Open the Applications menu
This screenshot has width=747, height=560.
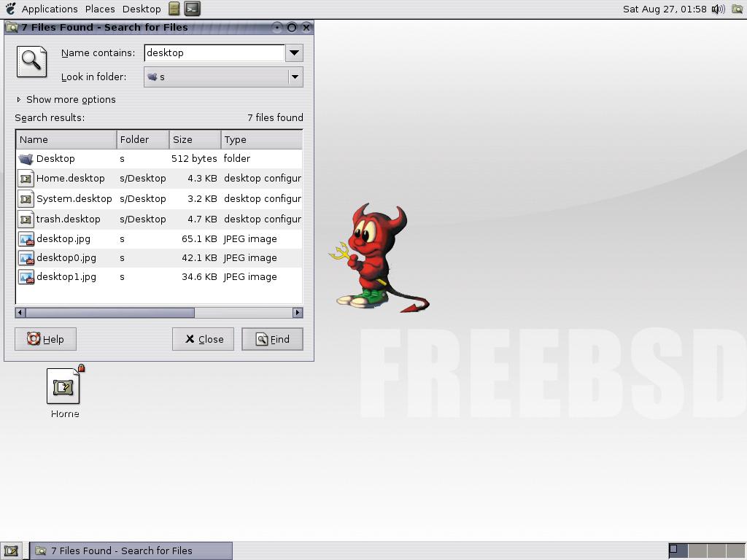click(50, 9)
